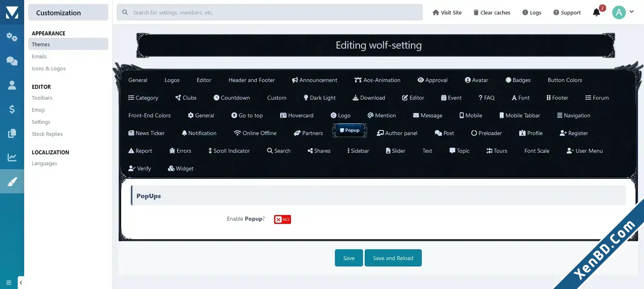
Task: Click the Clear caches button
Action: [x=491, y=12]
